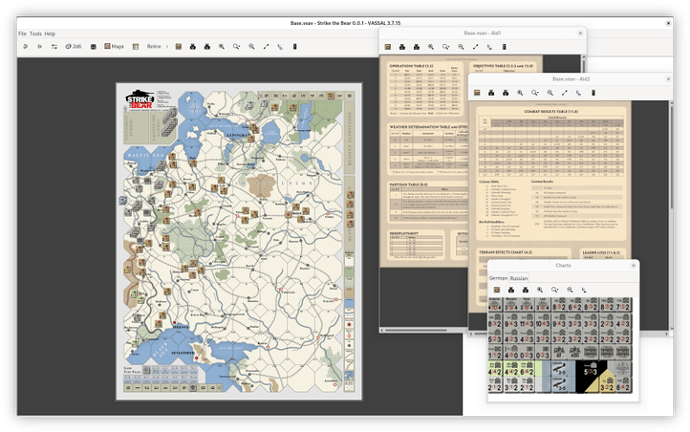690x432 pixels.
Task: Switch to the German charts tab
Action: point(498,278)
